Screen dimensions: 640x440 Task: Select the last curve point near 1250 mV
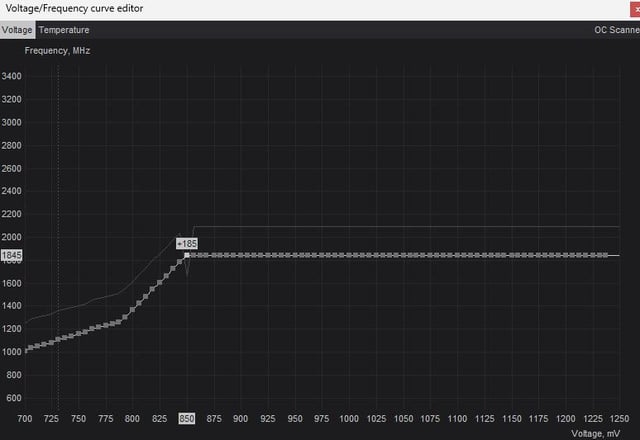(x=605, y=256)
